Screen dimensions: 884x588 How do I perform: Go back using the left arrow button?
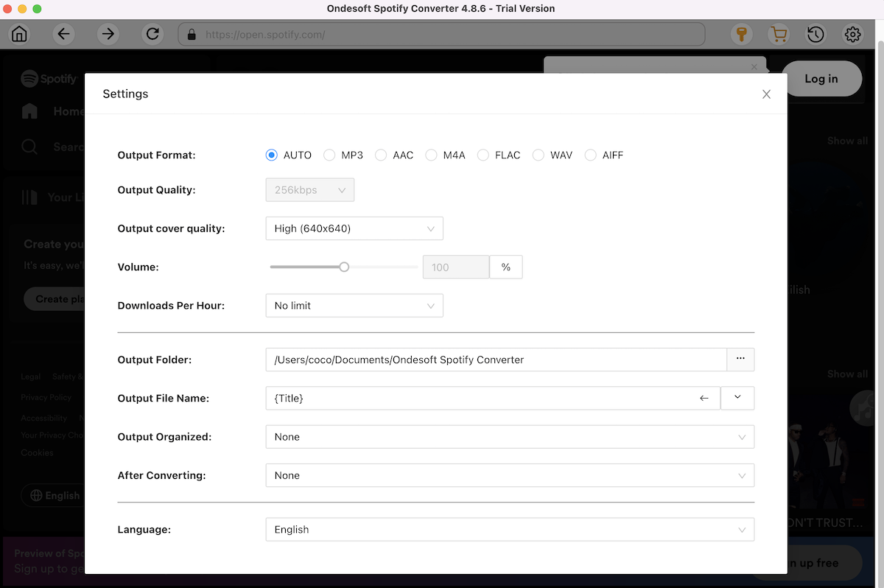[64, 34]
